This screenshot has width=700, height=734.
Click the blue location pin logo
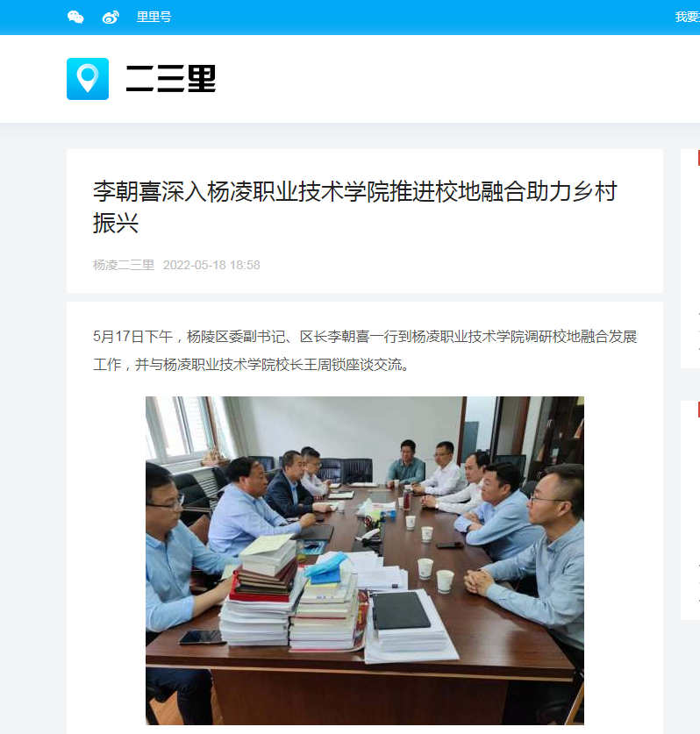click(x=88, y=79)
